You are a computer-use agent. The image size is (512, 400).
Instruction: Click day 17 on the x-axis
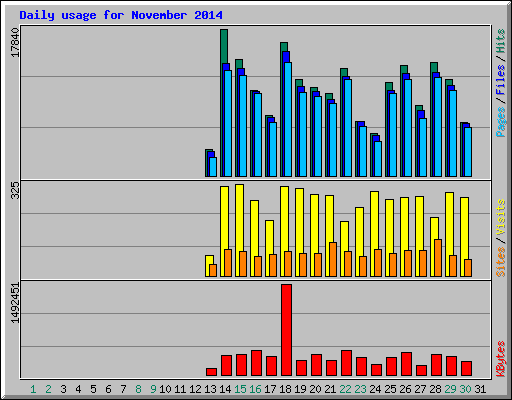[270, 389]
